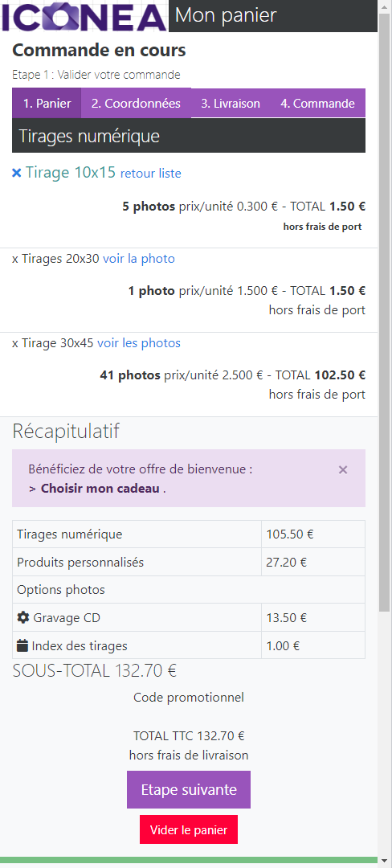Open the voir les photos link
This screenshot has height=868, width=392.
tap(139, 342)
